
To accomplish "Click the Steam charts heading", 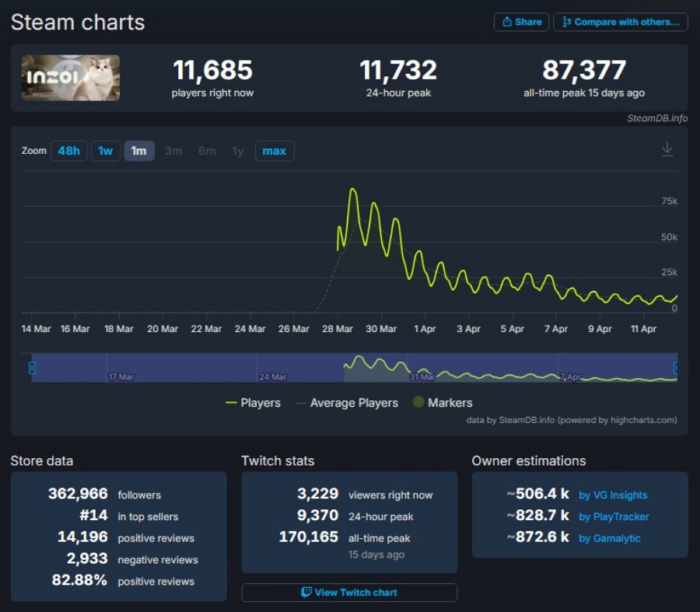I will (x=78, y=23).
